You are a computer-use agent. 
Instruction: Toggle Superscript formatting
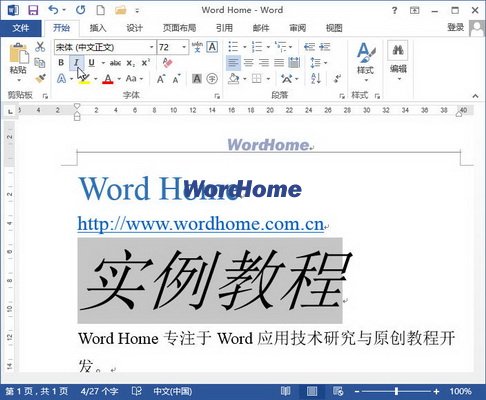[x=146, y=63]
